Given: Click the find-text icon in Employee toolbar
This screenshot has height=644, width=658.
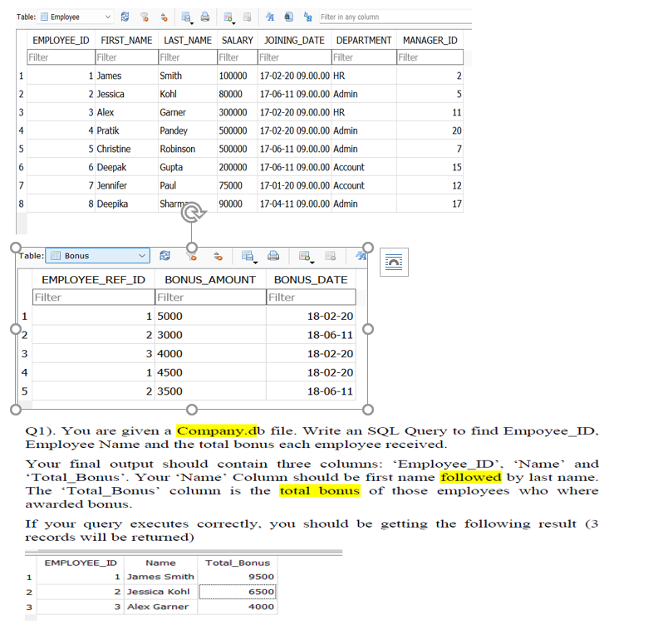Looking at the screenshot, I should pyautogui.click(x=270, y=17).
